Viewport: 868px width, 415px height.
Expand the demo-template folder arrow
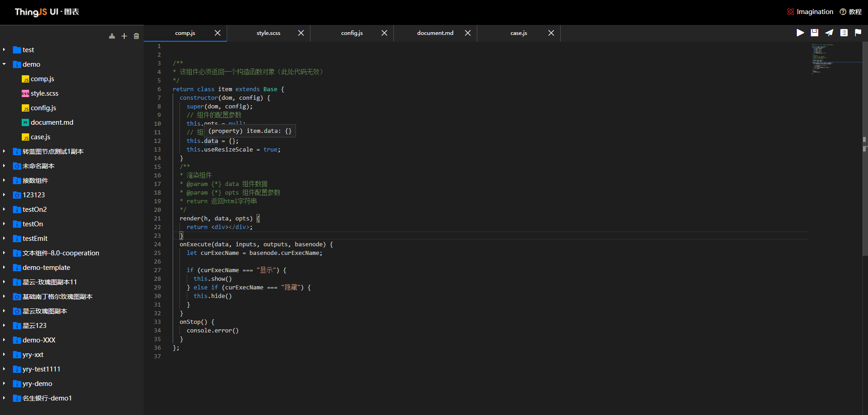click(x=4, y=268)
